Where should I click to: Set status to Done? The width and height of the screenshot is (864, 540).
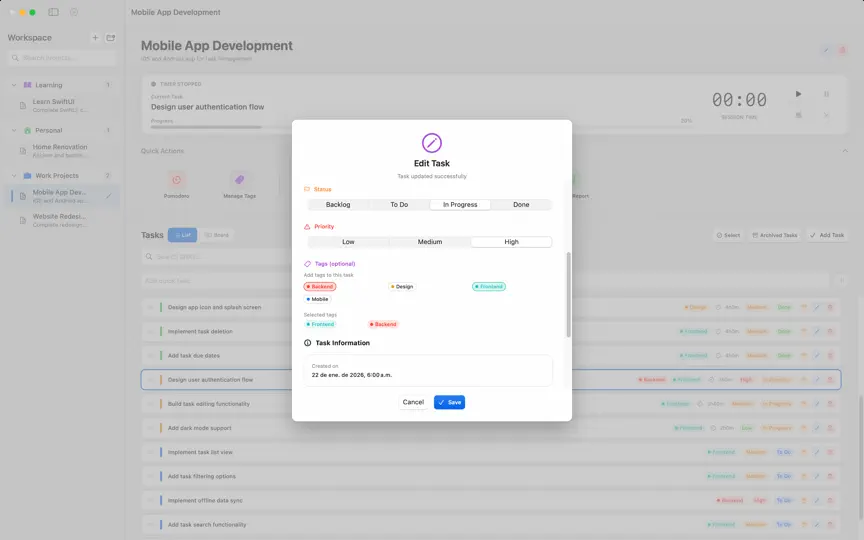click(521, 204)
